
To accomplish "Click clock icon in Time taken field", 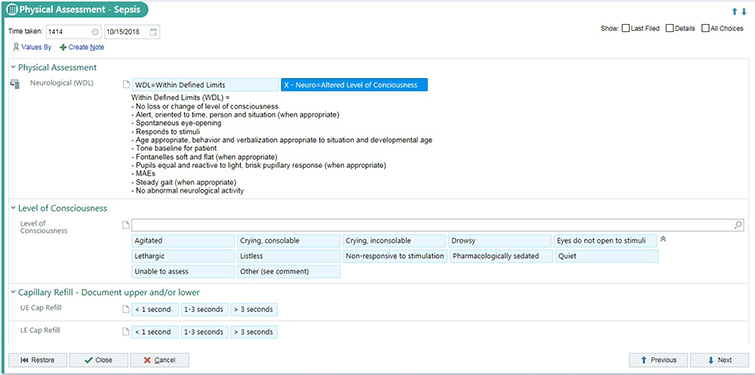I will (95, 32).
